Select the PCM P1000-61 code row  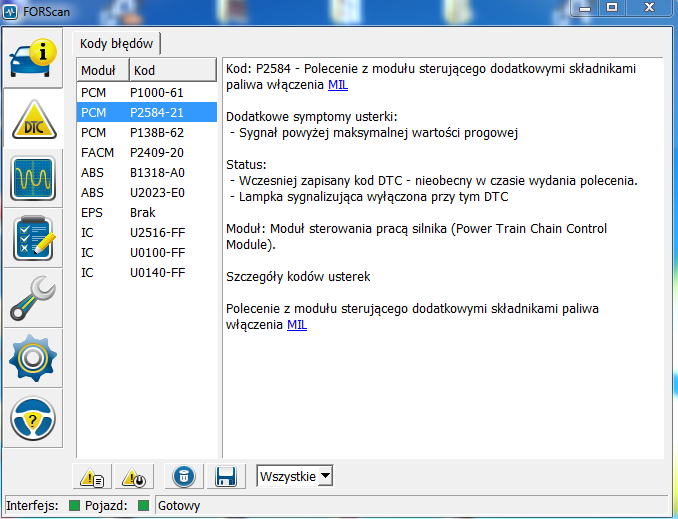147,92
